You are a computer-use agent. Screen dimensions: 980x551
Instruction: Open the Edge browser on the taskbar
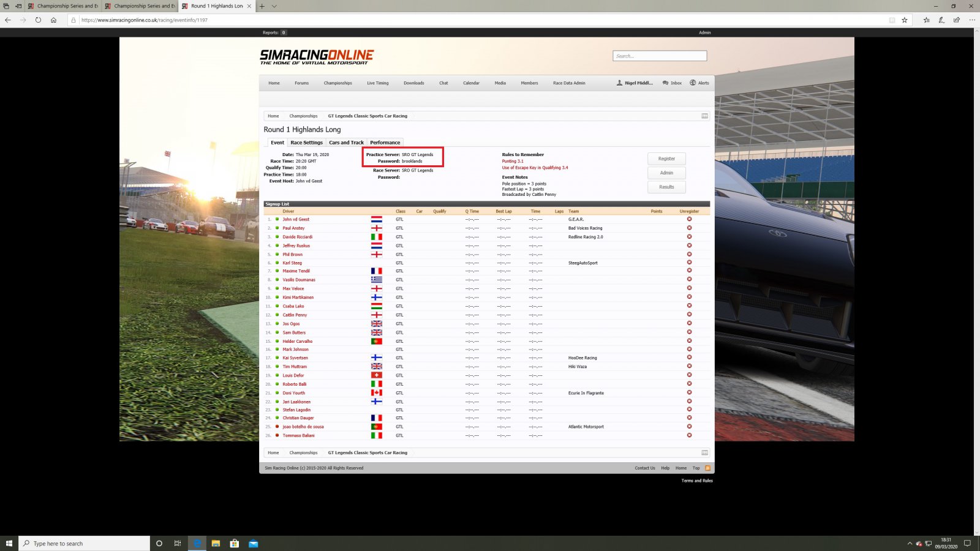[x=197, y=543]
